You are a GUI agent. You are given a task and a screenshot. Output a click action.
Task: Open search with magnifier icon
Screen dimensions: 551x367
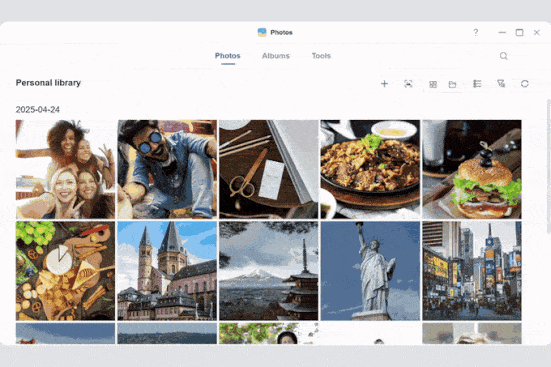click(504, 56)
